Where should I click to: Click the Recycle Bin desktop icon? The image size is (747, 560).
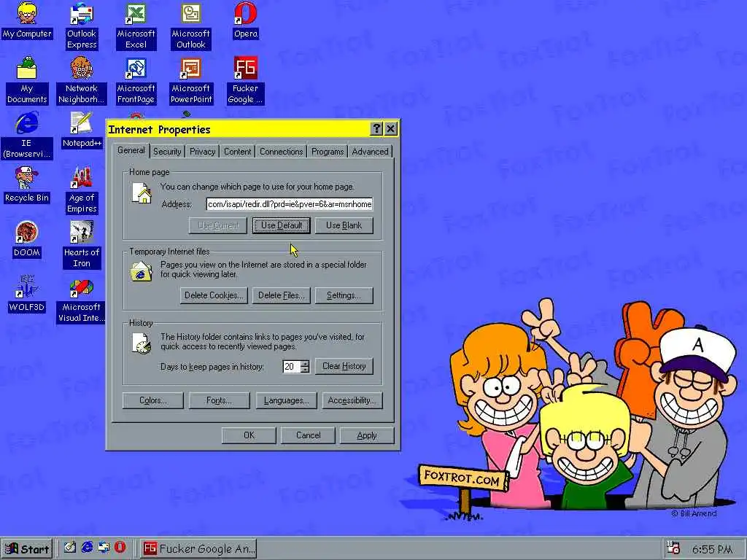[x=27, y=184]
